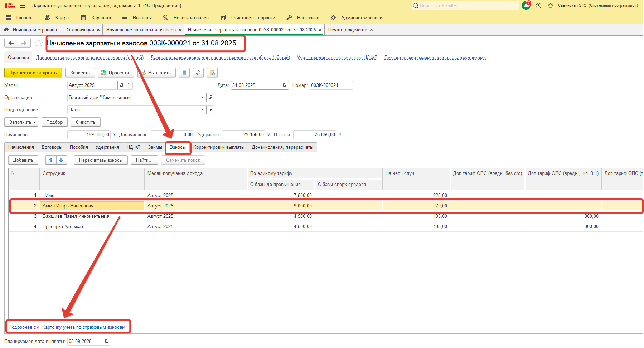Open favorites star in top bar
644x348 pixels.
[551, 5]
